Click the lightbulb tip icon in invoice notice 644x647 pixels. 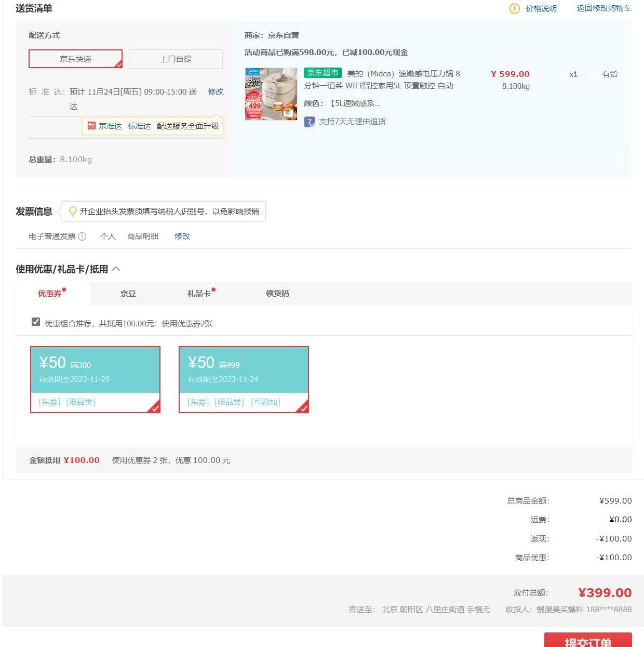coord(73,212)
